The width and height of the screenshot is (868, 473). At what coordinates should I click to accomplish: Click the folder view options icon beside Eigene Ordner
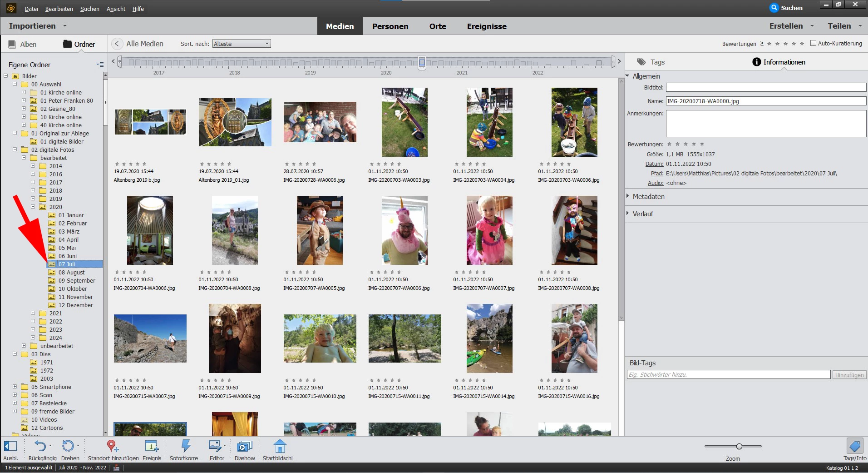(x=100, y=65)
